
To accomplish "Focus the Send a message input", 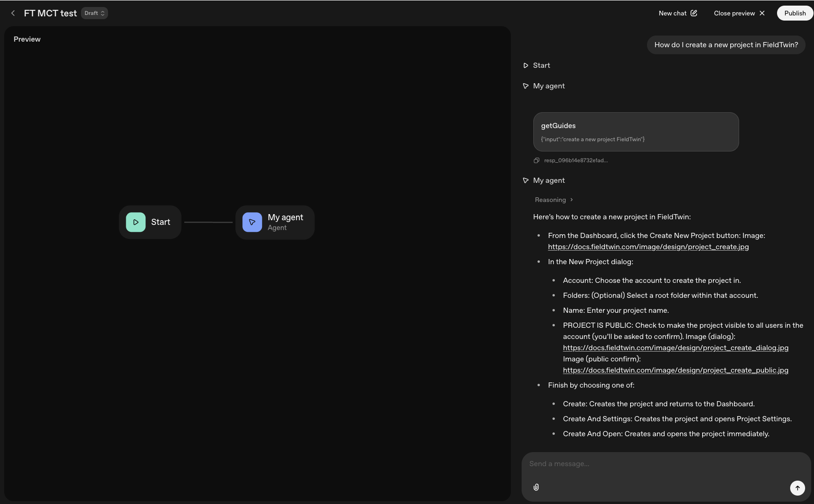I will [655, 464].
